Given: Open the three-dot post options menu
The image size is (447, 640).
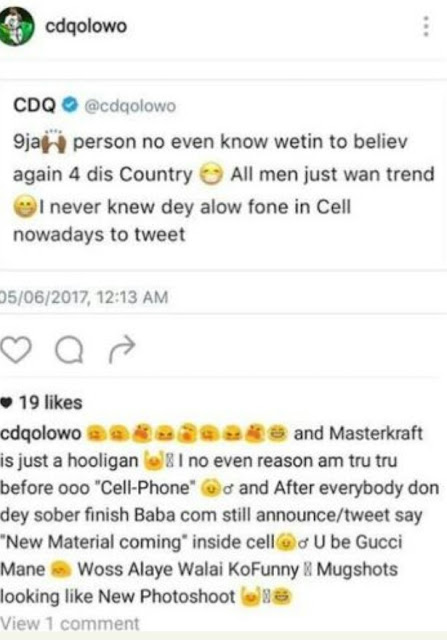Looking at the screenshot, I should point(426,27).
